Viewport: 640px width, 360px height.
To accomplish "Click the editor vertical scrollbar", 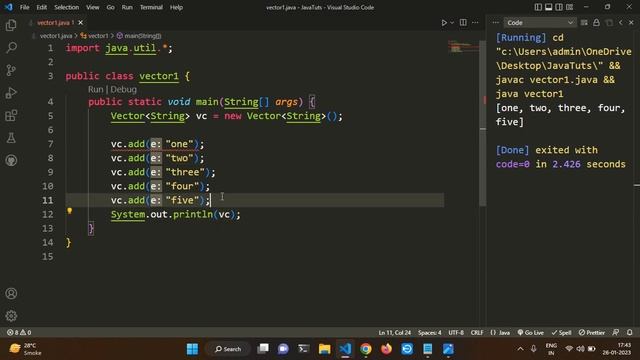I will pos(482,122).
